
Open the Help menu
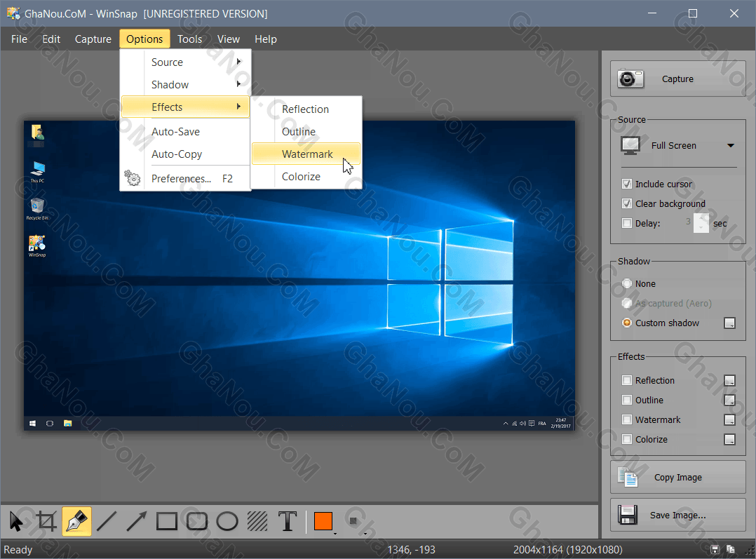pyautogui.click(x=266, y=39)
